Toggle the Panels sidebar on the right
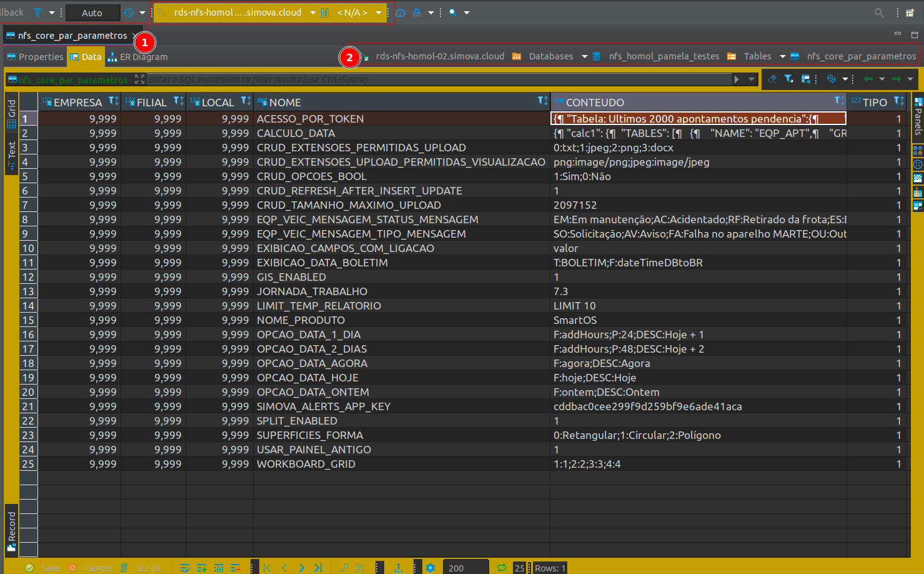Image resolution: width=924 pixels, height=574 pixels. 917,116
